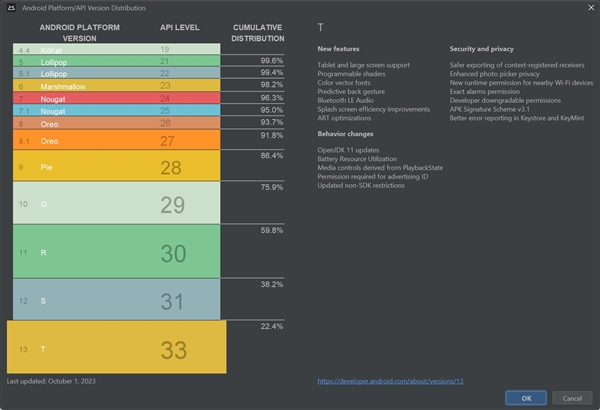Click the API Level column header
This screenshot has width=600, height=410.
(x=179, y=28)
